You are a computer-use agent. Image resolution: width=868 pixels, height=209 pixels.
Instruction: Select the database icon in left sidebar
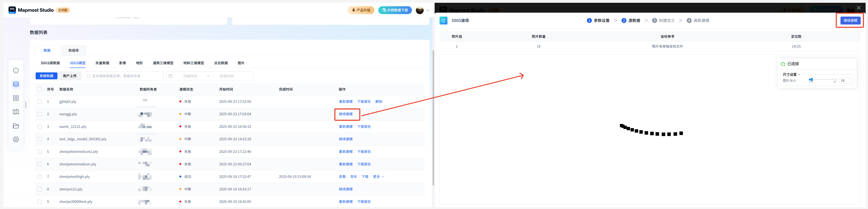coord(16,84)
